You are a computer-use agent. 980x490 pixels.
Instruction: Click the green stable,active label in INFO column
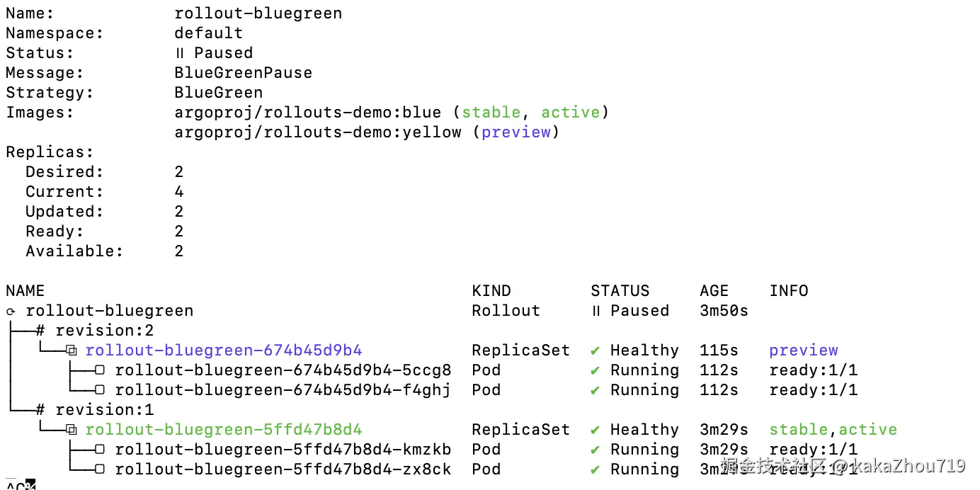[x=833, y=430]
